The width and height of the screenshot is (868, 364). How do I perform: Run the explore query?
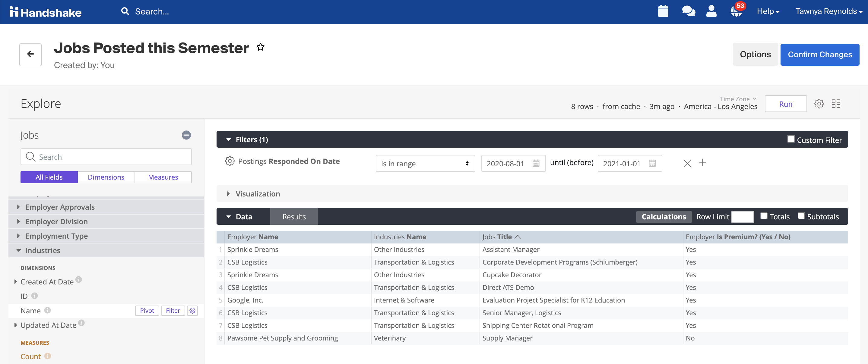(785, 104)
